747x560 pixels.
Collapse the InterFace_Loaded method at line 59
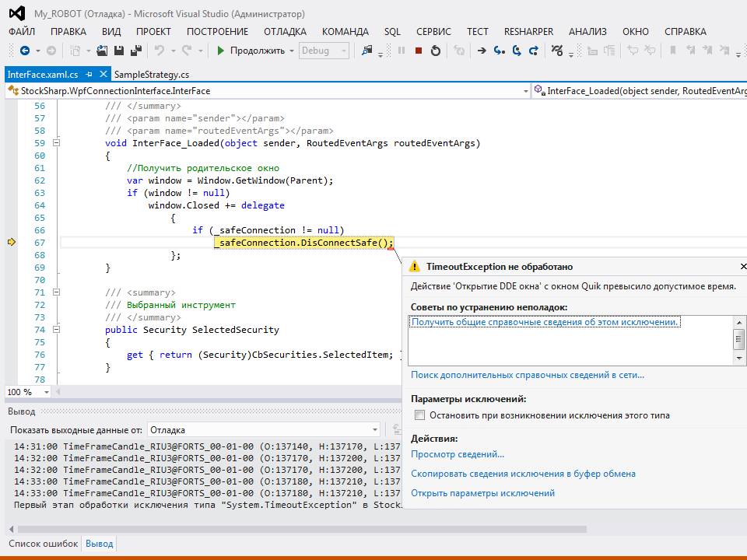(x=56, y=143)
